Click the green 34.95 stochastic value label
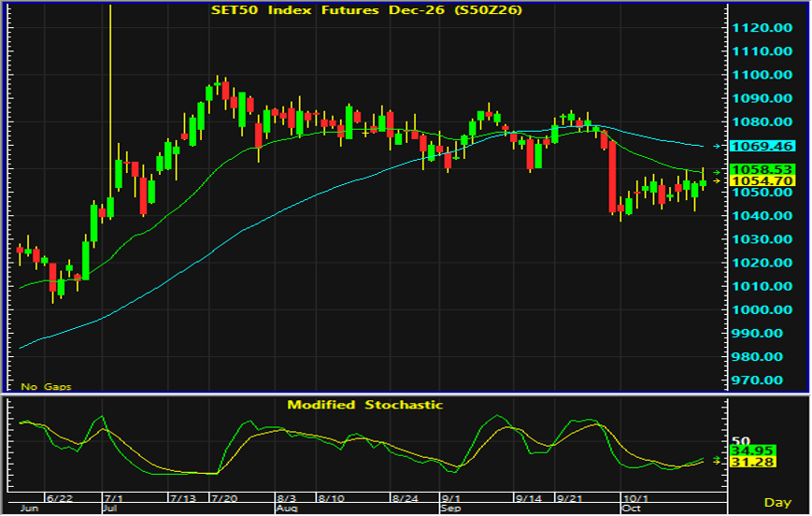 tap(752, 451)
